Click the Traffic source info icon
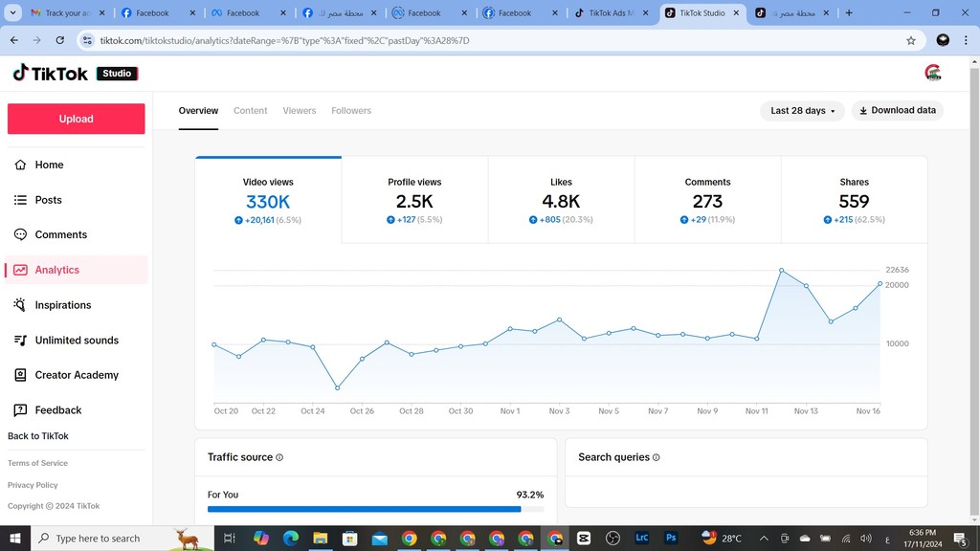 279,458
